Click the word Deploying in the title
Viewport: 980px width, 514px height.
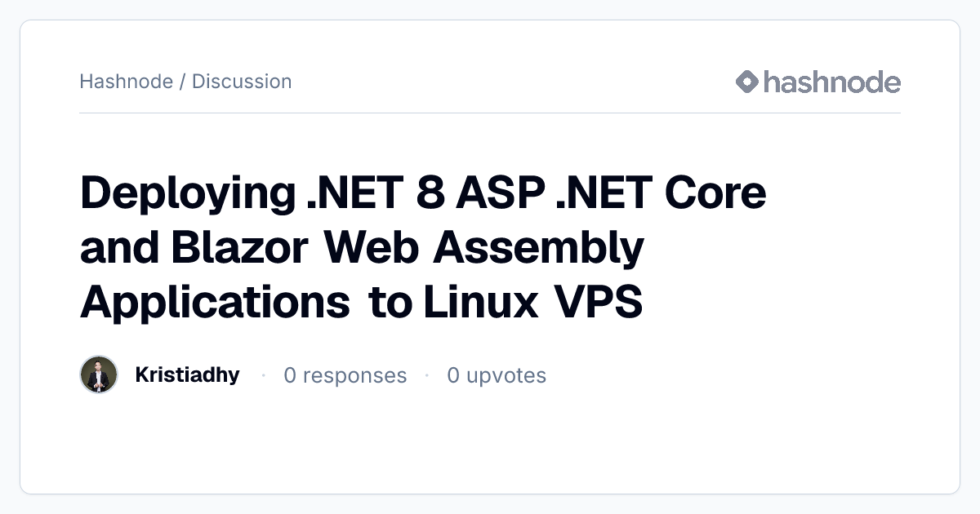(x=188, y=196)
